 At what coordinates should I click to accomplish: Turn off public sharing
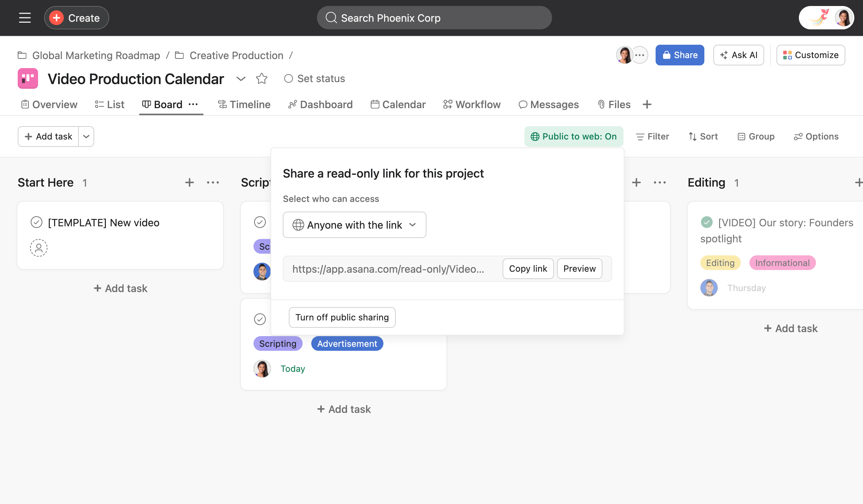[342, 317]
